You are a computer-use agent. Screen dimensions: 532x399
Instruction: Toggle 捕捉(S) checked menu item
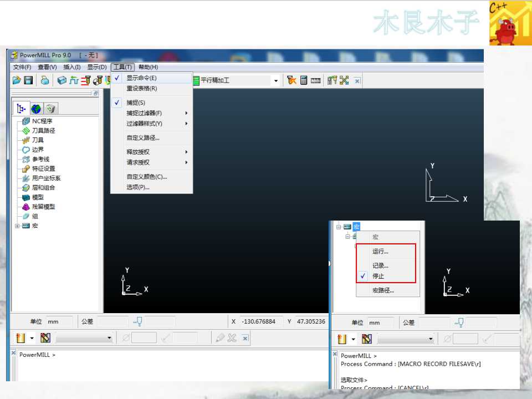pyautogui.click(x=151, y=103)
